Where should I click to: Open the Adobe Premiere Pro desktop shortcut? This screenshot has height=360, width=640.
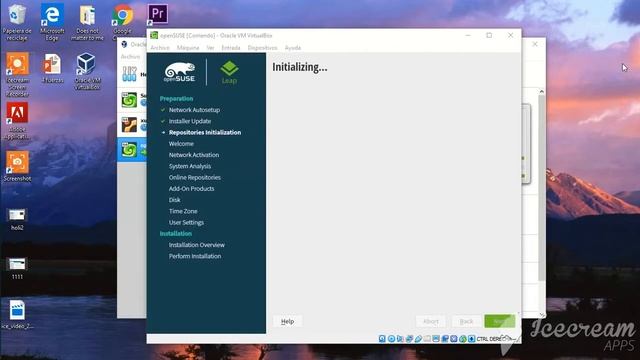(158, 14)
